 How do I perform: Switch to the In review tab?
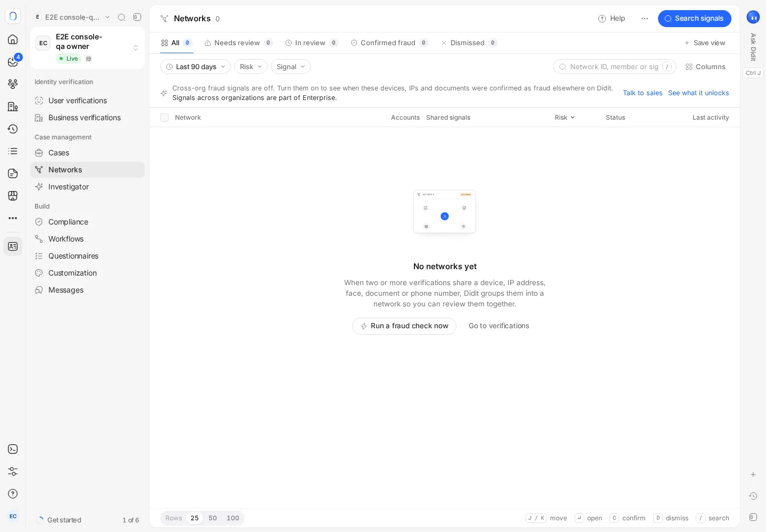click(312, 43)
